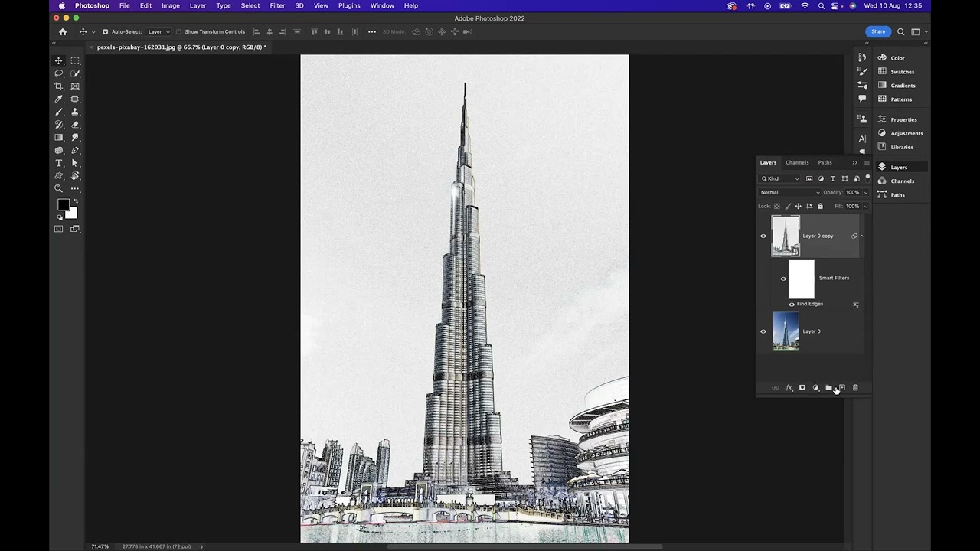
Task: Open the Normal blend mode dropdown
Action: pyautogui.click(x=789, y=192)
